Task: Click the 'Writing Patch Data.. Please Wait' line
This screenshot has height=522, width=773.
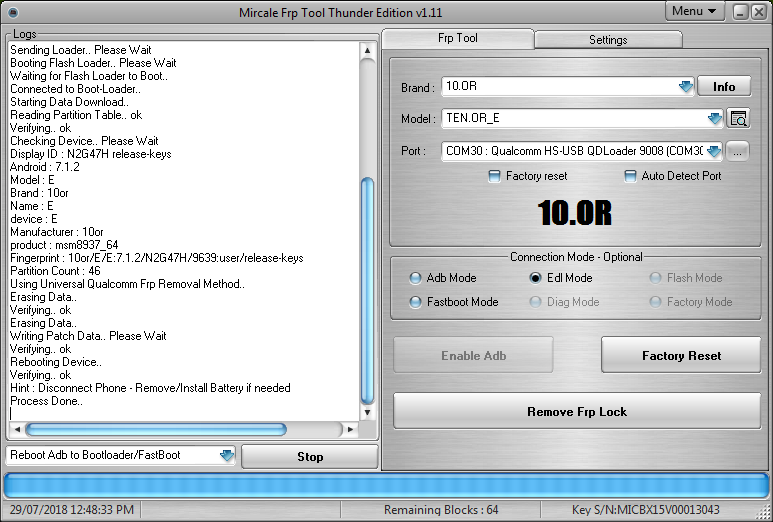Action: (88, 336)
